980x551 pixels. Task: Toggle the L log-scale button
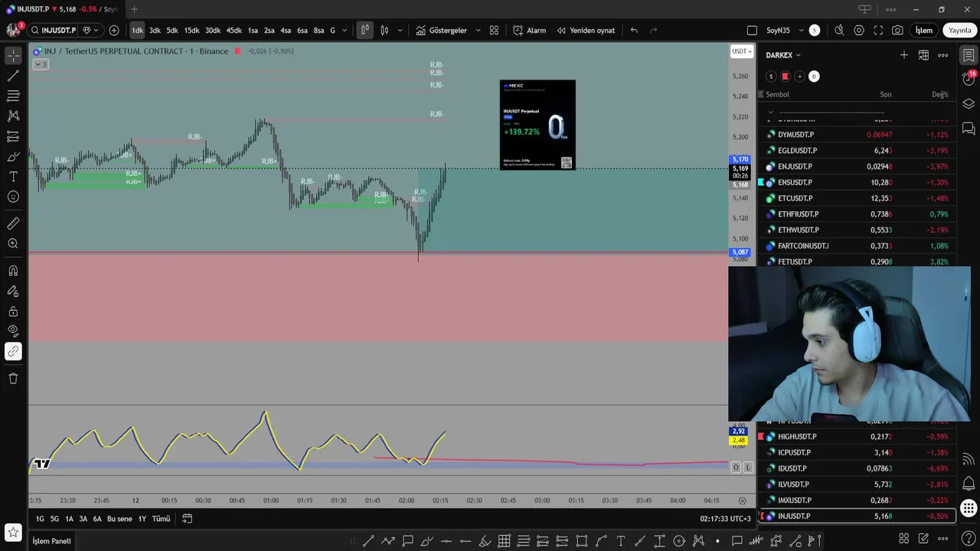(748, 467)
